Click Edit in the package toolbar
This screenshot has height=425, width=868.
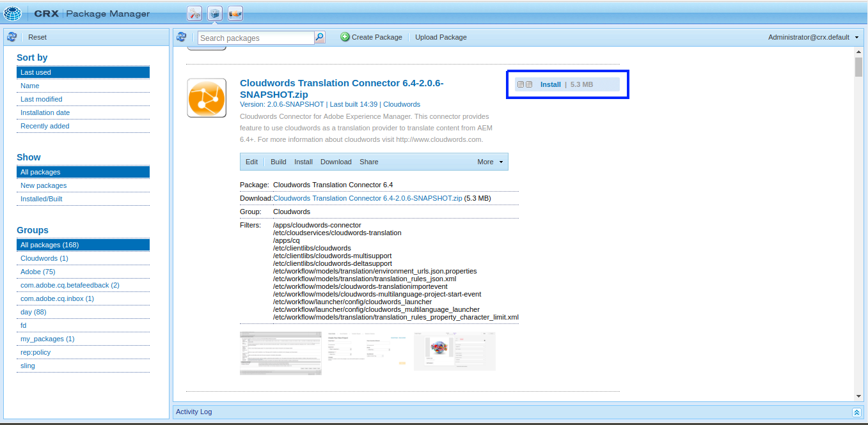coord(252,162)
